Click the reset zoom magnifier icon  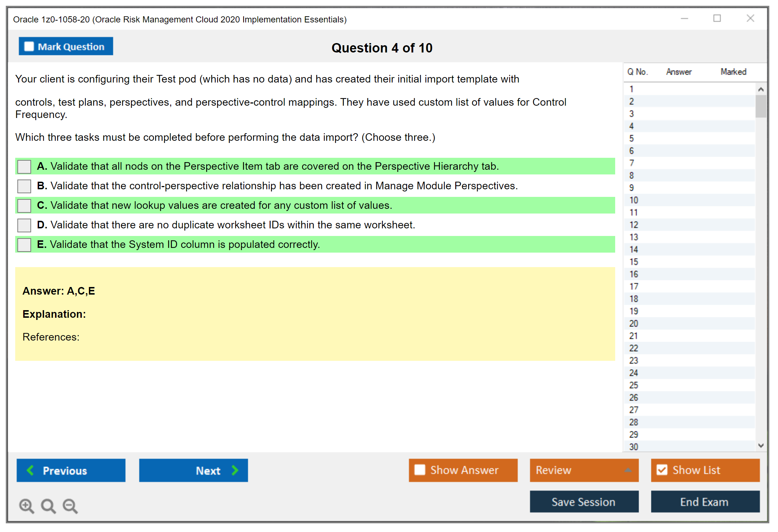click(x=48, y=506)
